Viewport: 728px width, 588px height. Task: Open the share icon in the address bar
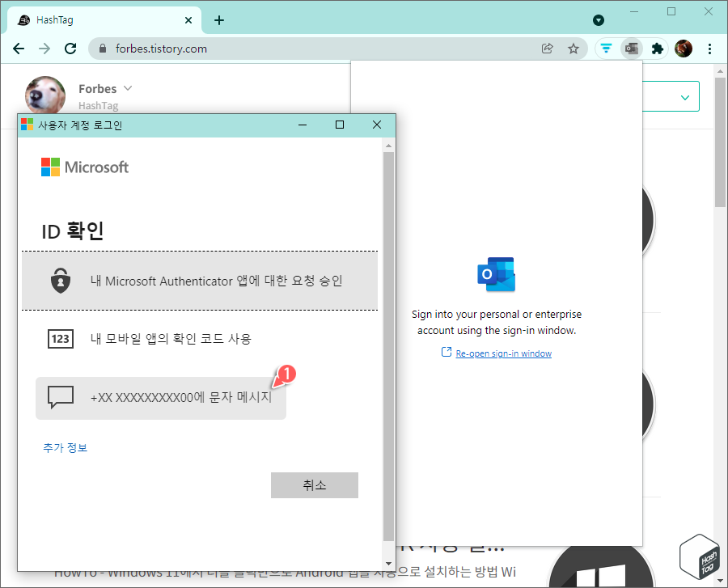(x=548, y=49)
